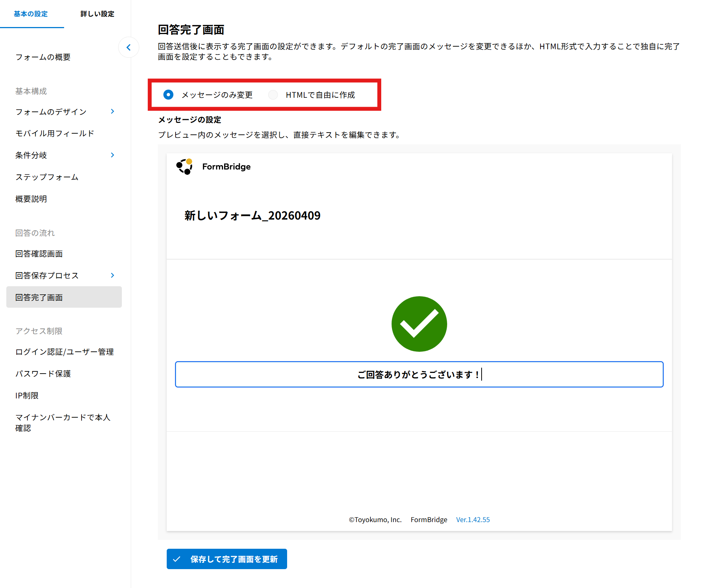
Task: Switch to the 基本の設定 tab
Action: click(31, 14)
